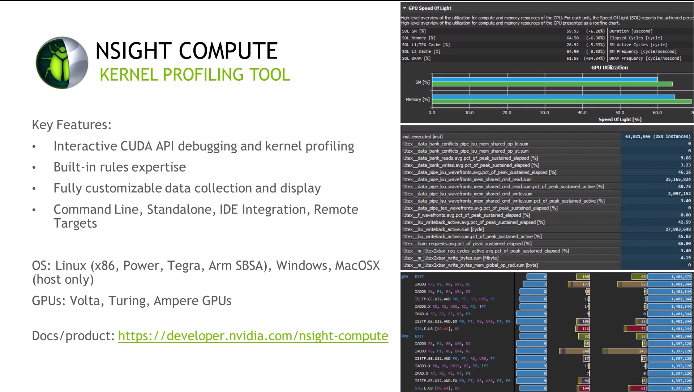Click the green Memory [%] utilization bar
This screenshot has height=392, width=694.
(562, 101)
